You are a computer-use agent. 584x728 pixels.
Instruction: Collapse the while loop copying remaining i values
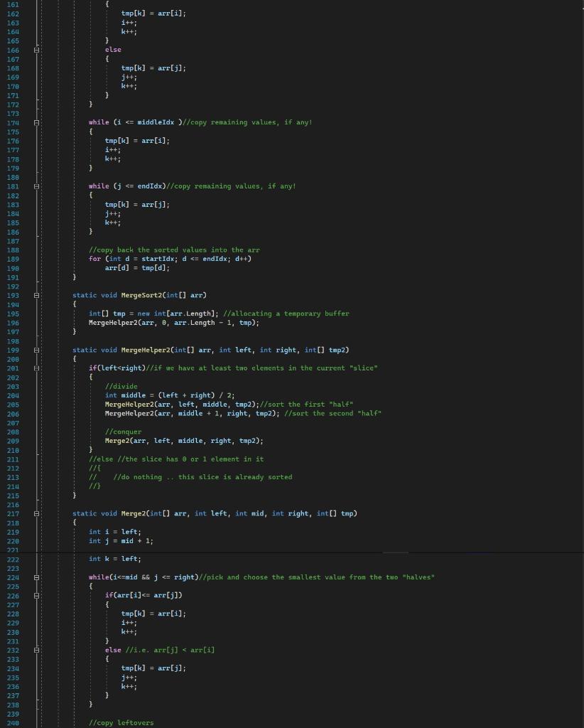point(36,122)
